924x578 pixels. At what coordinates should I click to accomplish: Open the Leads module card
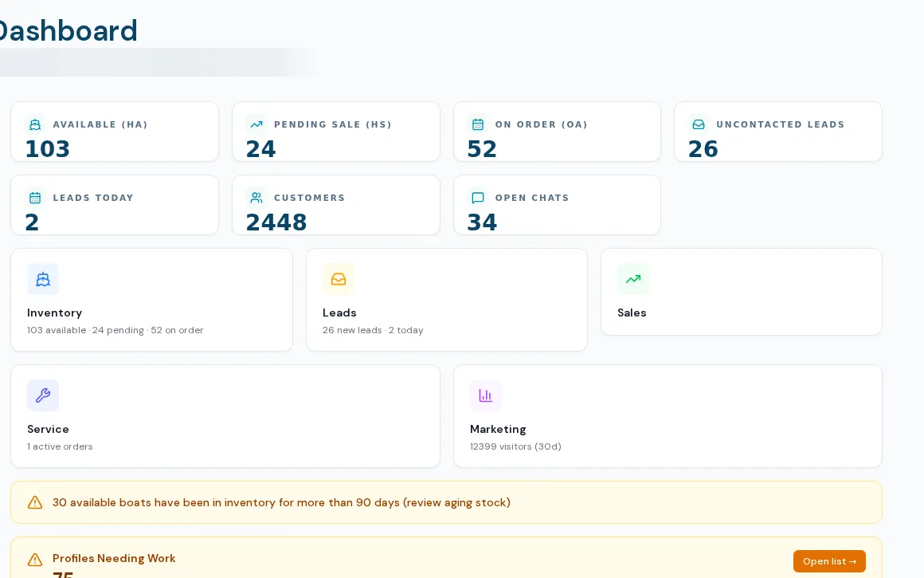[x=447, y=300]
